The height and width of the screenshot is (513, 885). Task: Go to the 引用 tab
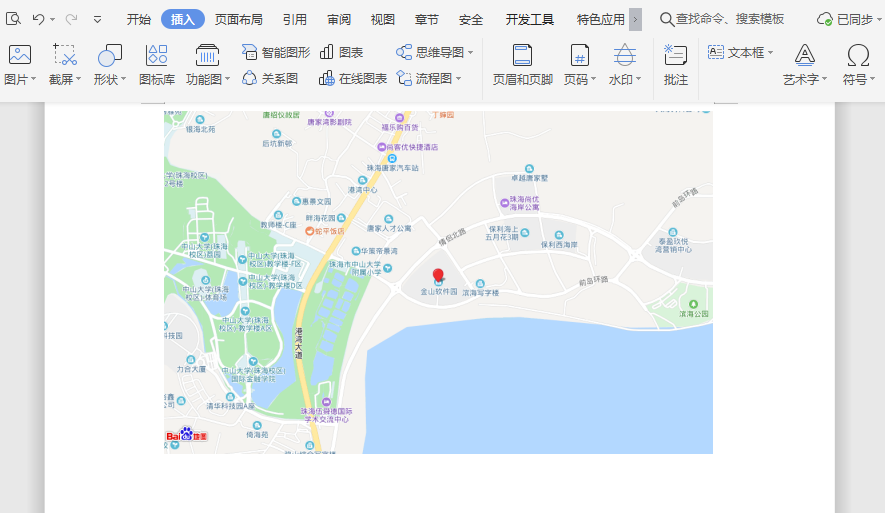coord(295,20)
